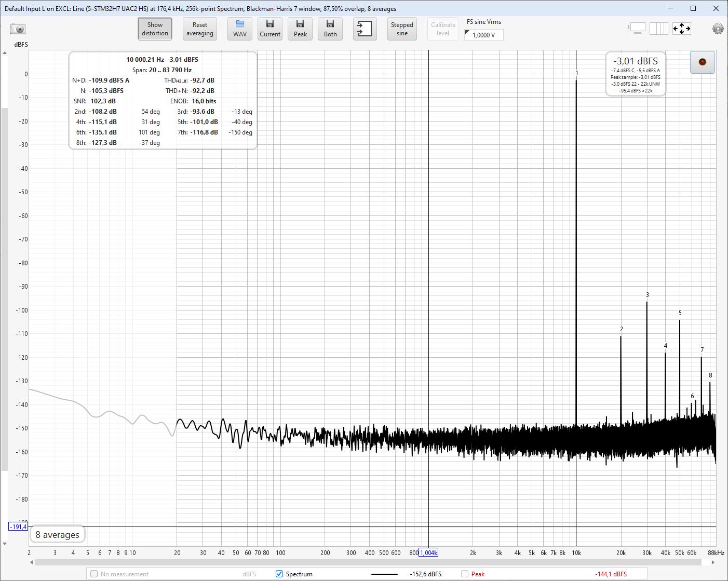The width and height of the screenshot is (728, 581).
Task: Click the four-arrow fit-to-data icon
Action: tap(682, 29)
